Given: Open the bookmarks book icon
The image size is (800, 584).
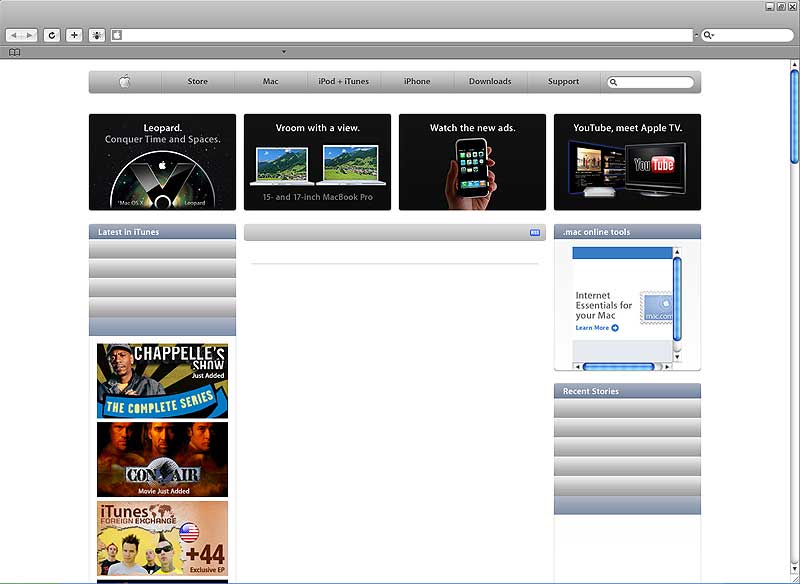Looking at the screenshot, I should coord(14,52).
